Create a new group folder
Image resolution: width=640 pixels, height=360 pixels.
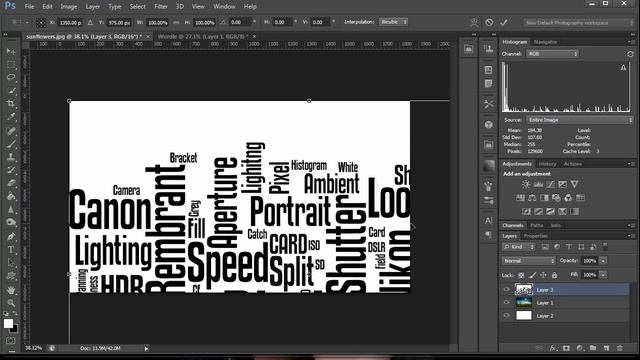tap(593, 348)
